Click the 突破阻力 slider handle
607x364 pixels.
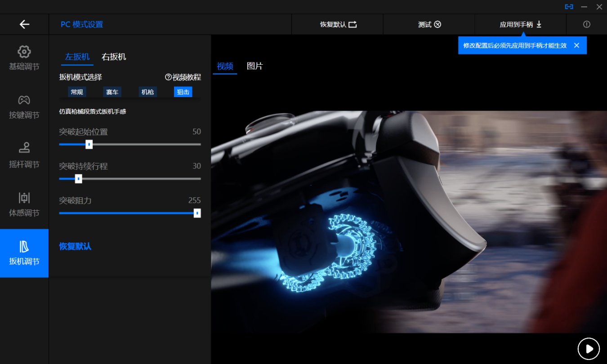[x=197, y=213]
